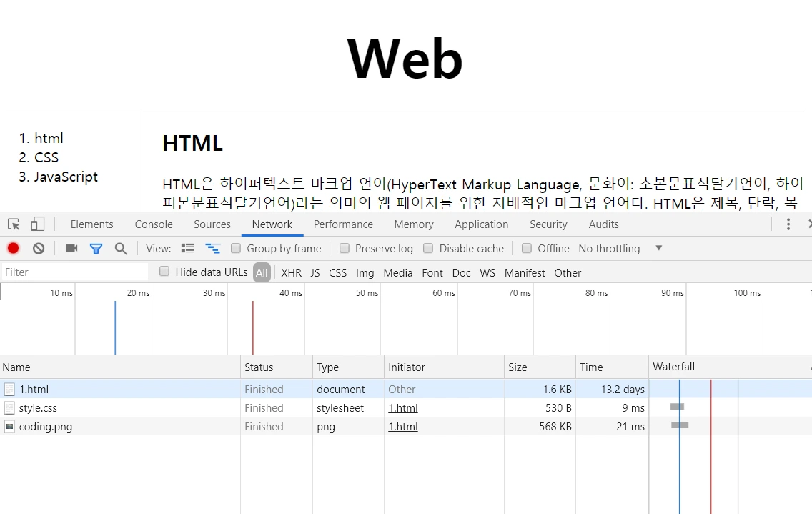Click the style.css file icon
This screenshot has height=514, width=812.
(x=9, y=407)
